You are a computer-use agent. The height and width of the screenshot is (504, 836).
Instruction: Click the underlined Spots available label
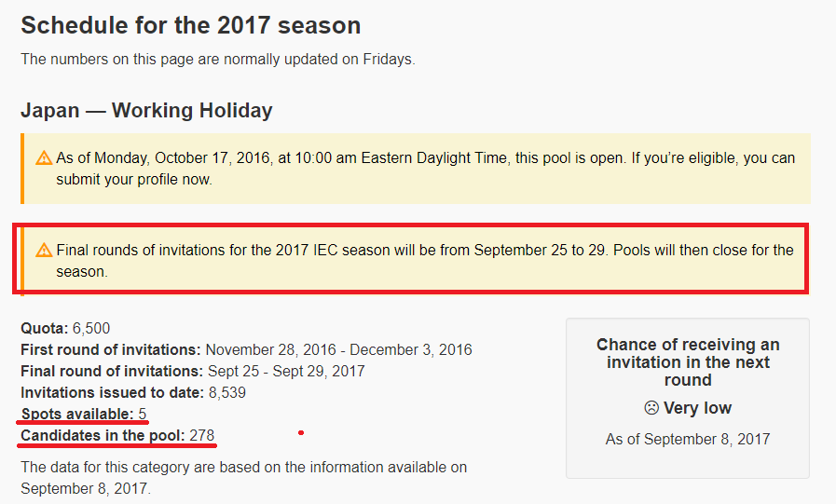tap(77, 414)
